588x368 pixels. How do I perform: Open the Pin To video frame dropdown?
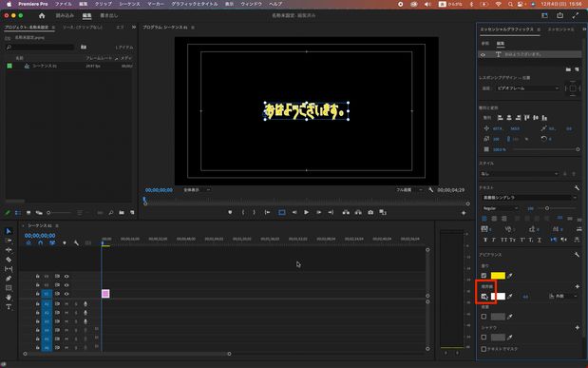click(527, 88)
